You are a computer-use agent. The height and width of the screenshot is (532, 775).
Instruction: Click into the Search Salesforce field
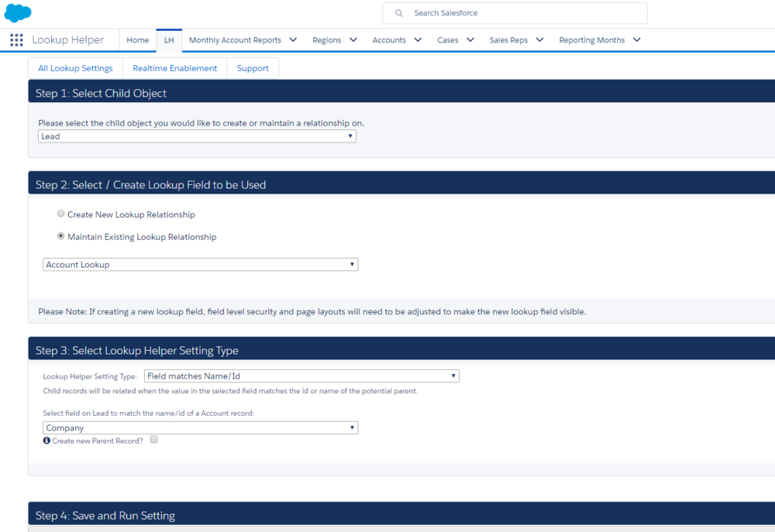[515, 13]
